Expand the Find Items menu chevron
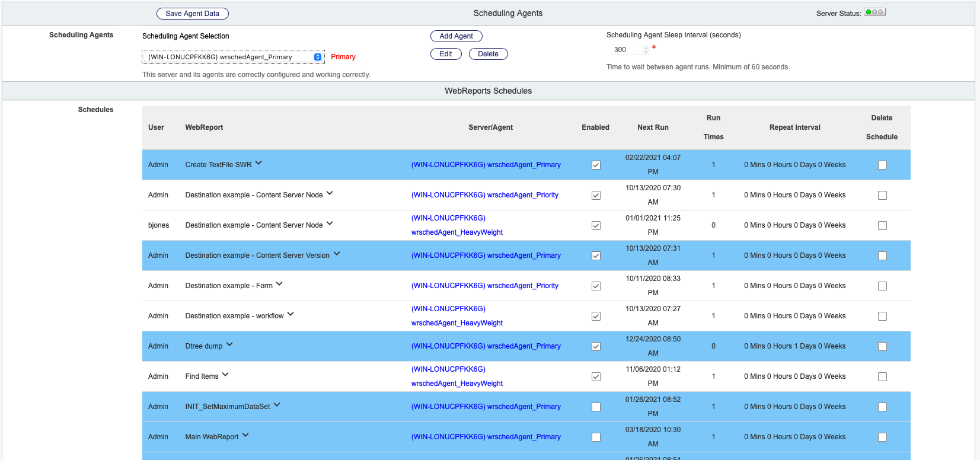This screenshot has width=980, height=460. click(225, 375)
